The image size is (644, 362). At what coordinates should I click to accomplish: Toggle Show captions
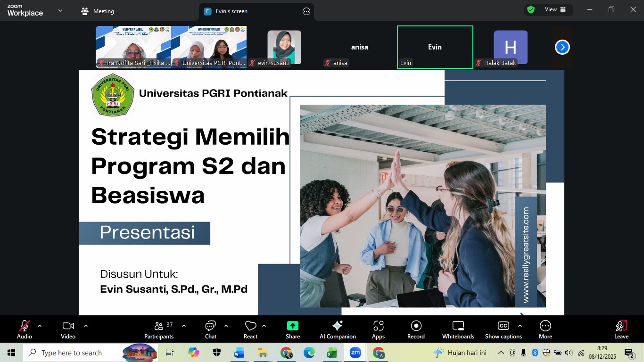(503, 329)
